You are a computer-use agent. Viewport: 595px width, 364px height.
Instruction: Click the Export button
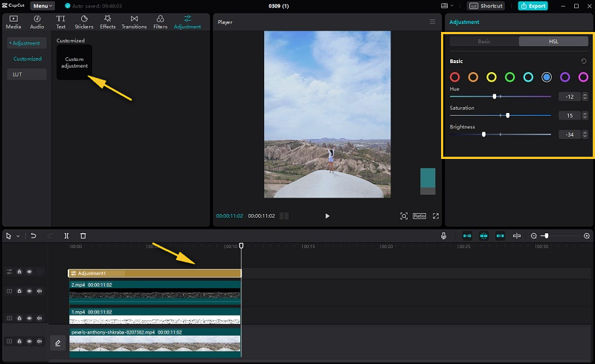(533, 6)
